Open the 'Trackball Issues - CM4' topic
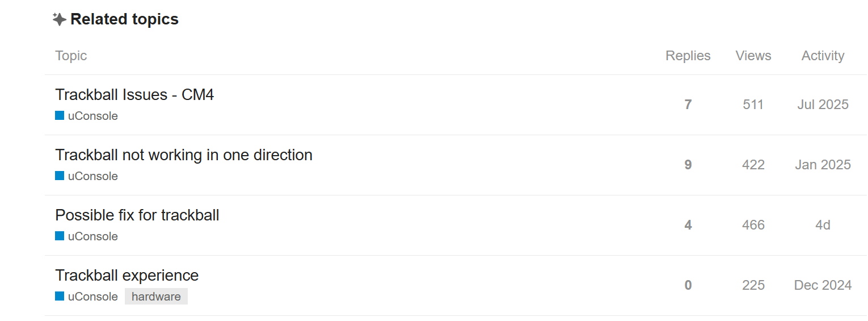The height and width of the screenshot is (321, 868). 134,94
